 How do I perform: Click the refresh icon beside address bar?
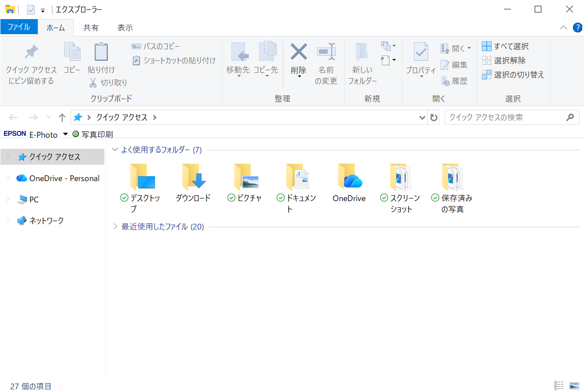click(434, 118)
